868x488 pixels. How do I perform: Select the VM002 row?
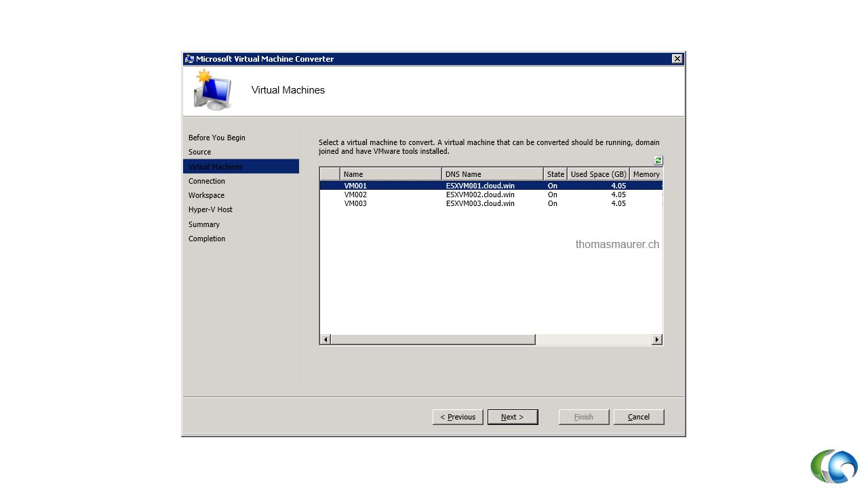point(491,195)
